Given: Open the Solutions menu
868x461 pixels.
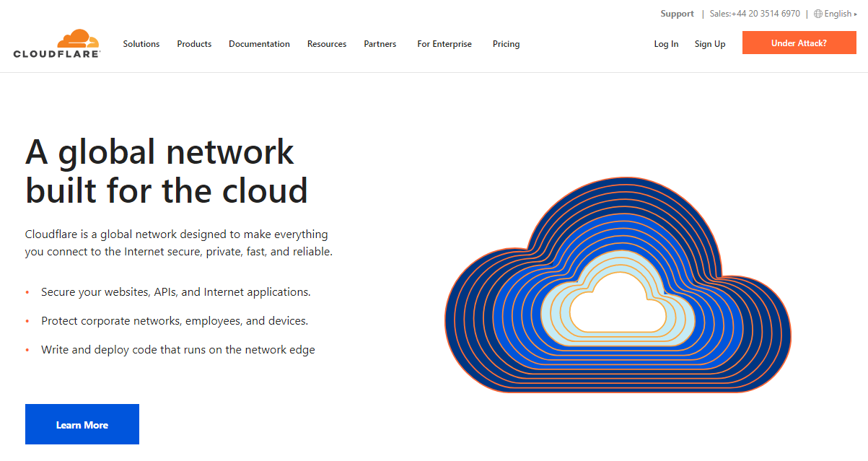Looking at the screenshot, I should coord(141,44).
